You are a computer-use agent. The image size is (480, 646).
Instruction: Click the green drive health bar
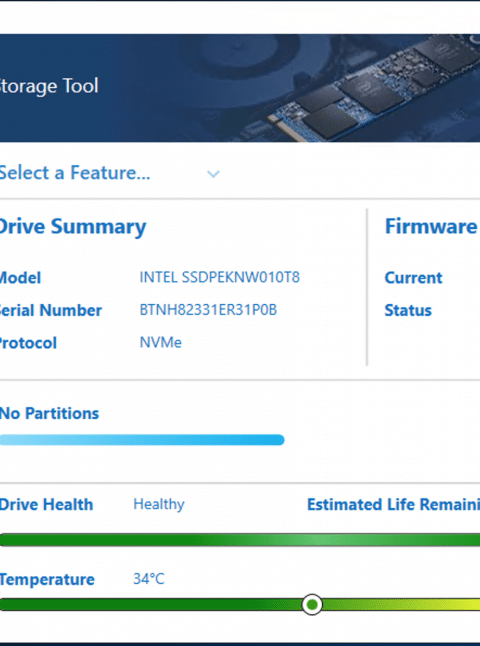[x=240, y=540]
